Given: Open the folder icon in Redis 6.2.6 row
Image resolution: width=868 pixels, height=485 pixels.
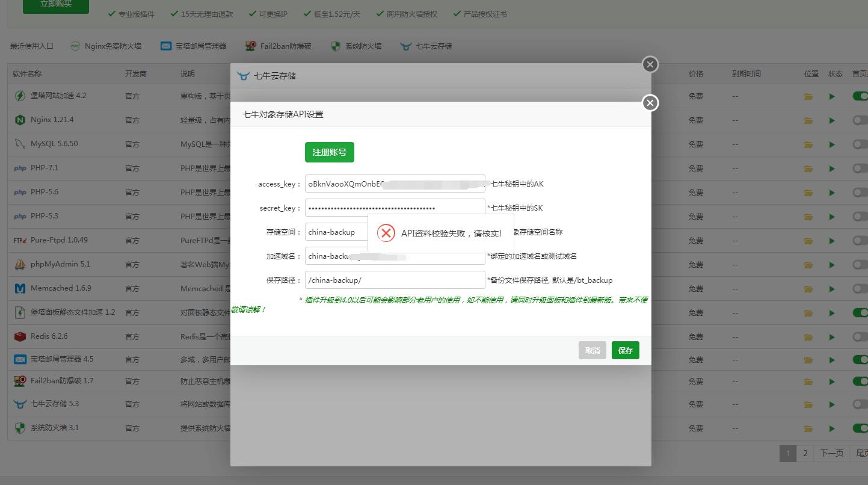Looking at the screenshot, I should click(x=808, y=337).
